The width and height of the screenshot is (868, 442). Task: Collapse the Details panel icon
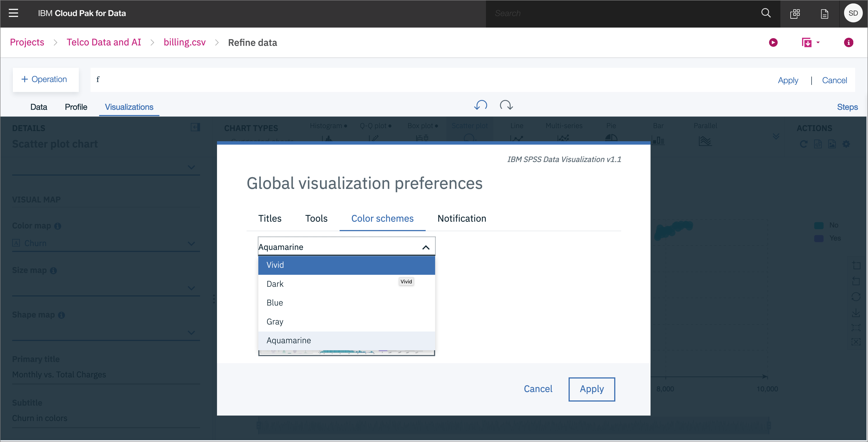coord(195,127)
